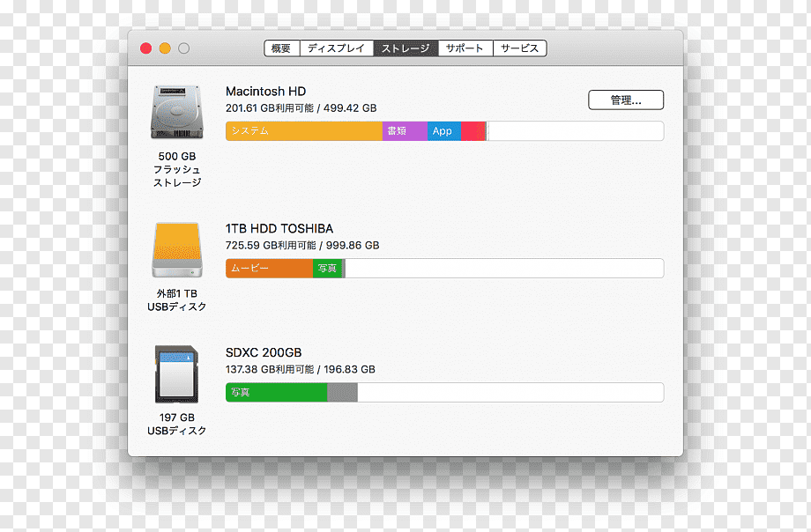The height and width of the screenshot is (532, 811).
Task: Click the gray segment on SDXC bar
Action: pos(342,393)
